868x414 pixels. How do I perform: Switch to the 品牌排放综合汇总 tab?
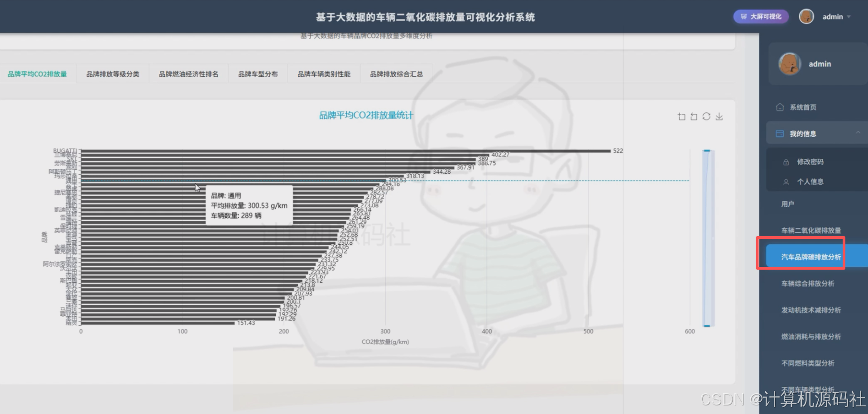pos(397,74)
